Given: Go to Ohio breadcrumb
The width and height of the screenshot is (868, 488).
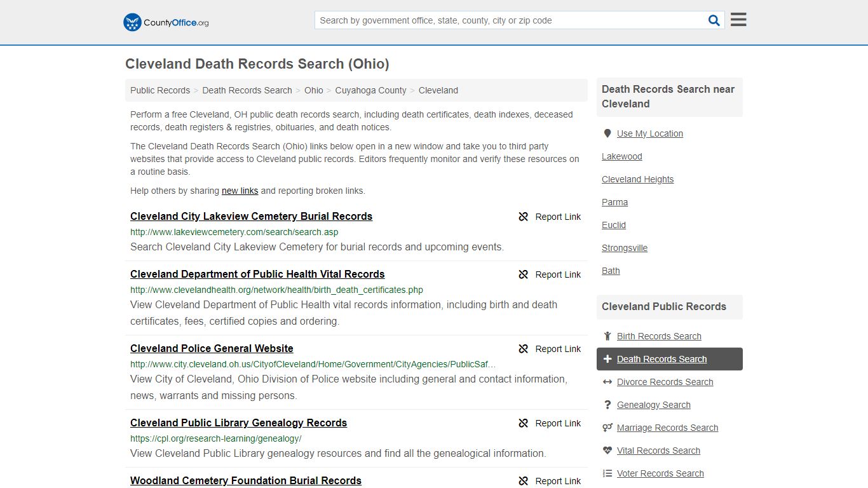Looking at the screenshot, I should click(x=314, y=90).
